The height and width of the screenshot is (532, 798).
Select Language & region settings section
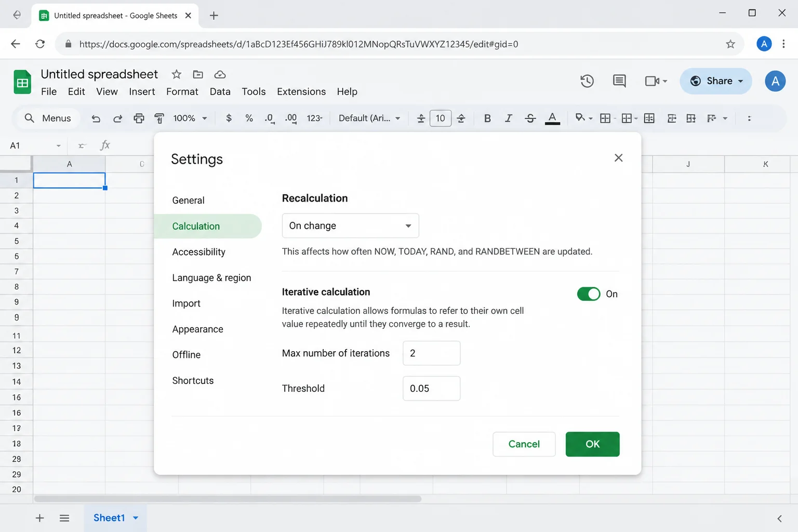coord(211,278)
